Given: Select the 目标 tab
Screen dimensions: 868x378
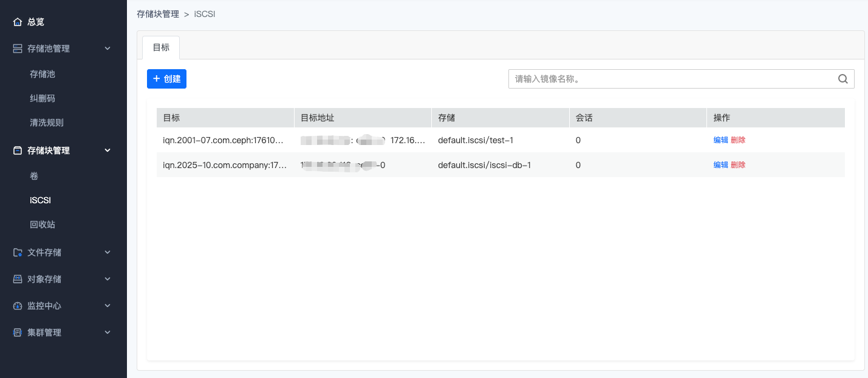Looking at the screenshot, I should tap(161, 47).
